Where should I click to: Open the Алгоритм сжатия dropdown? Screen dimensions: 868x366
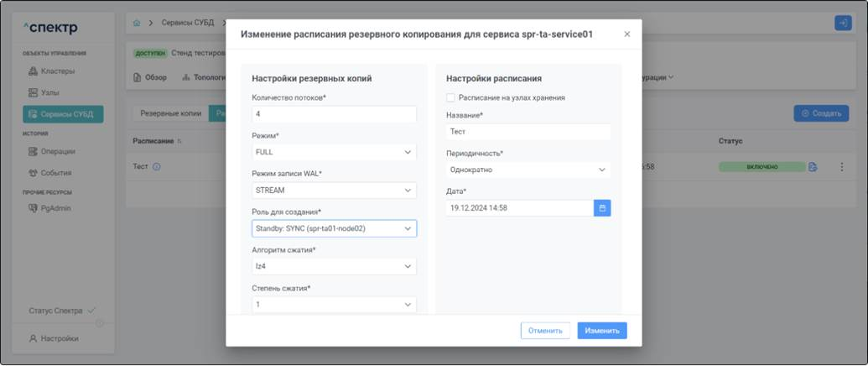click(334, 266)
